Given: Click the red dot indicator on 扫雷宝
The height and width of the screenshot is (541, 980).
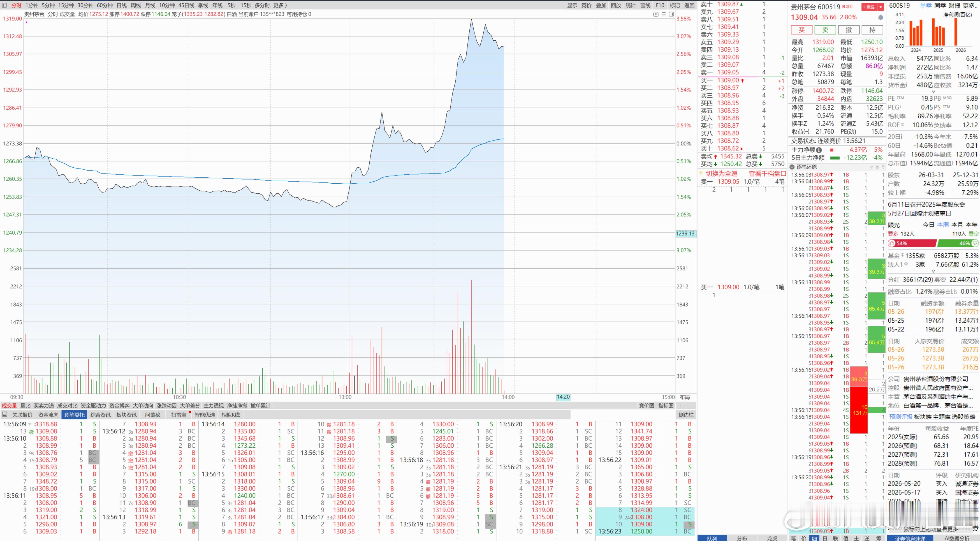Looking at the screenshot, I should [x=189, y=412].
